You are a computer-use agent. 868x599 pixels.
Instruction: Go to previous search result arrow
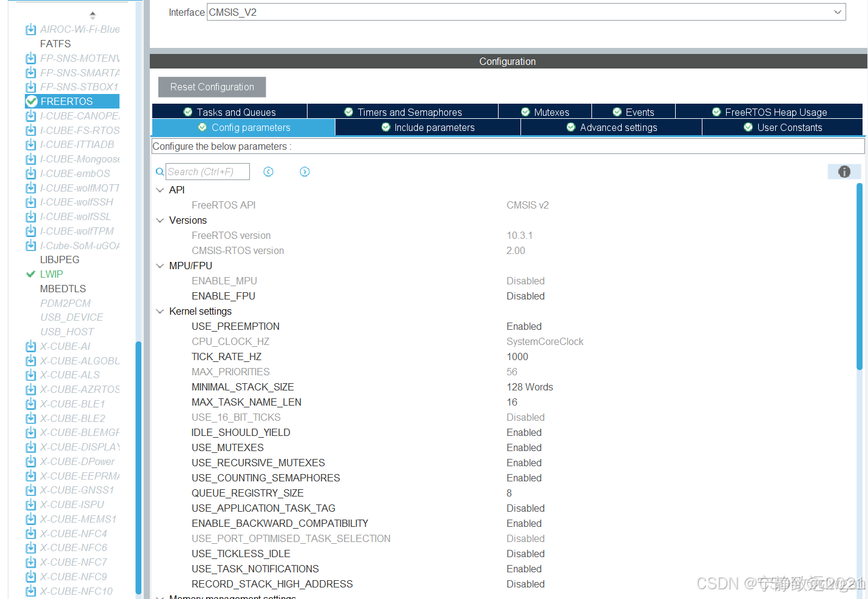(268, 172)
